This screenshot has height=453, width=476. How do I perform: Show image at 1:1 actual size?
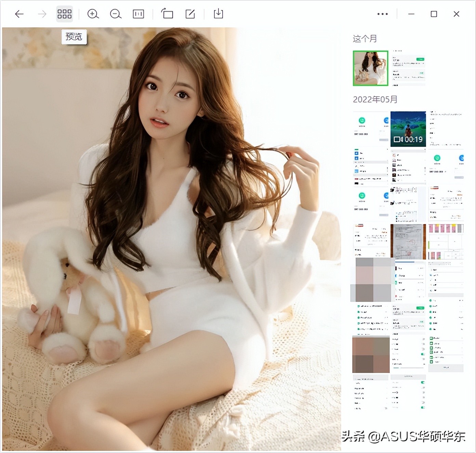click(138, 14)
